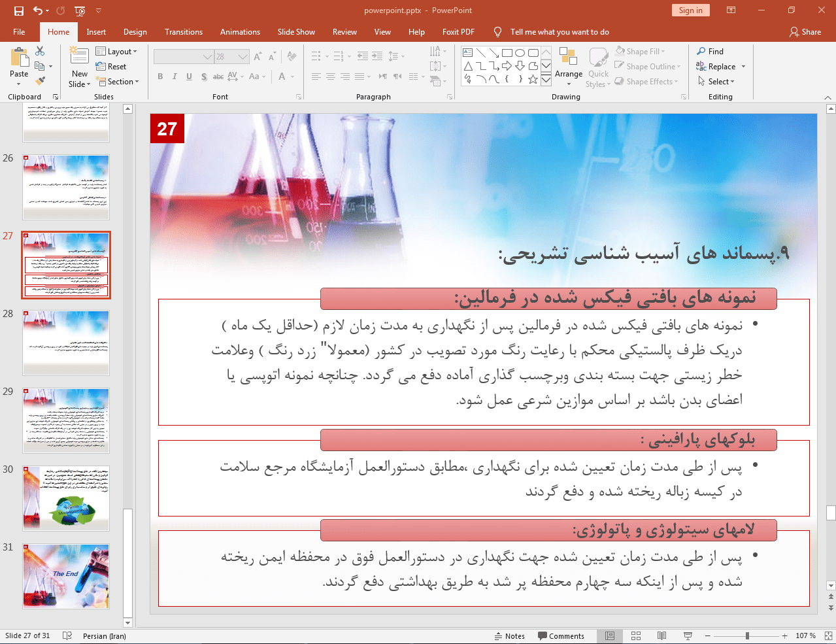Select the Rectangle shape in gallery

point(507,53)
